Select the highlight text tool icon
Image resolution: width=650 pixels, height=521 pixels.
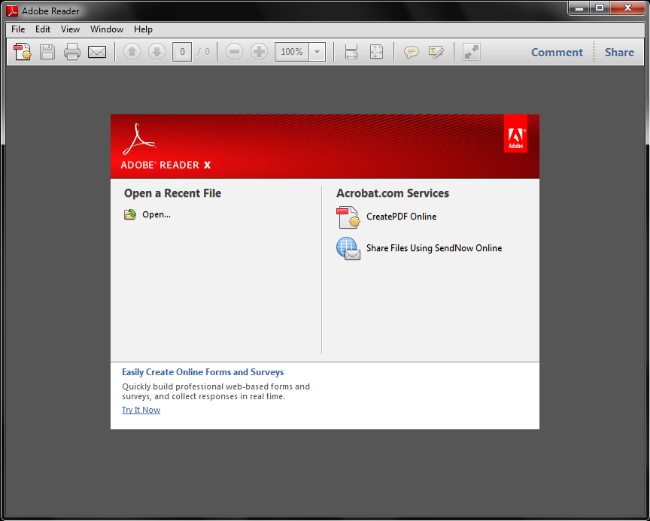pos(436,52)
